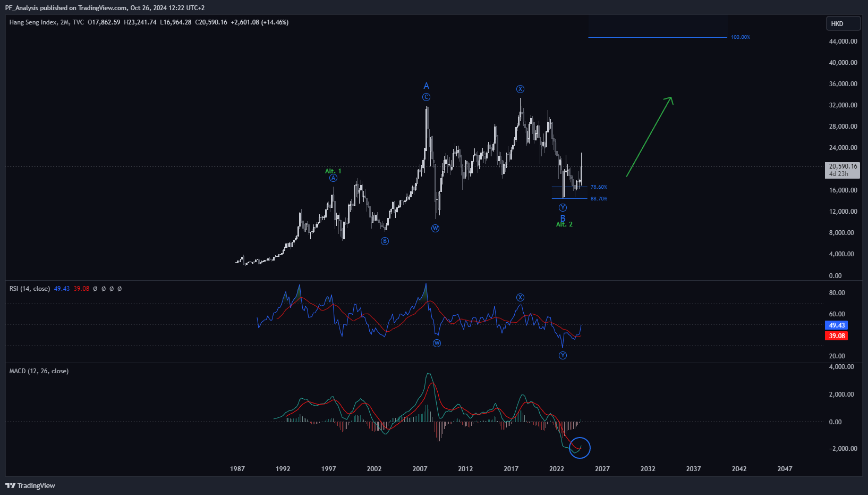The image size is (868, 495).
Task: Click the circled A label under Alt. 1
Action: click(x=333, y=178)
